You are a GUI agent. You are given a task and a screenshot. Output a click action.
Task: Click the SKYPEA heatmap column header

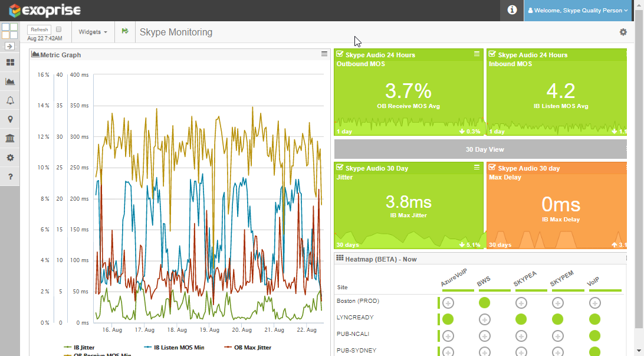coord(525,279)
